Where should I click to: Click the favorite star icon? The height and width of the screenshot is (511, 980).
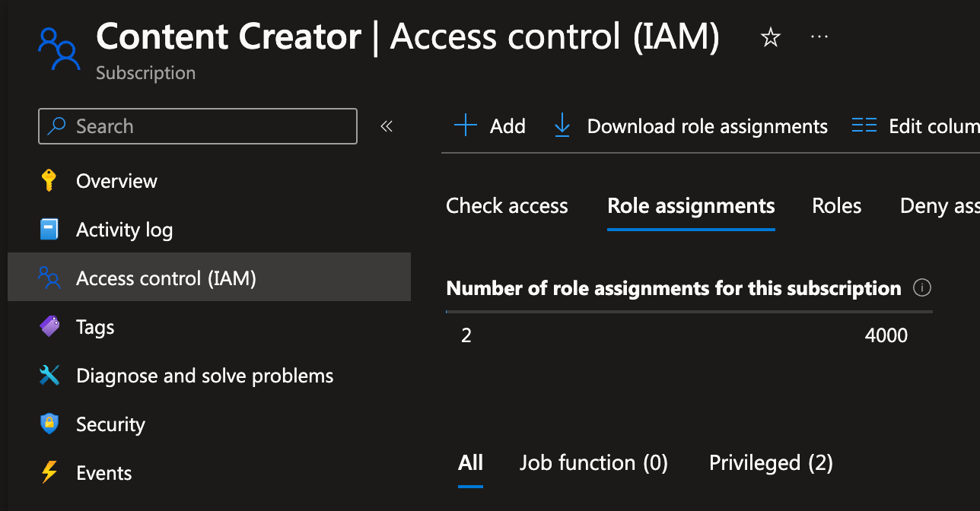[771, 38]
